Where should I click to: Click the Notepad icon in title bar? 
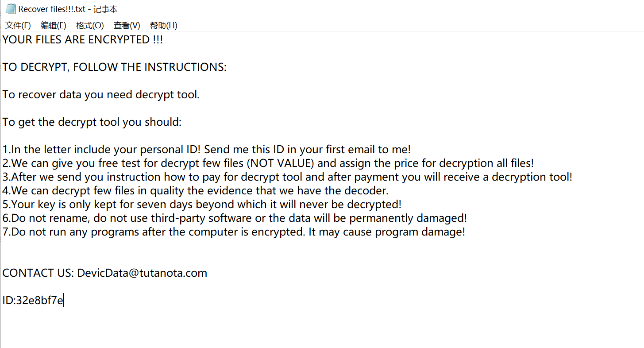click(x=11, y=9)
